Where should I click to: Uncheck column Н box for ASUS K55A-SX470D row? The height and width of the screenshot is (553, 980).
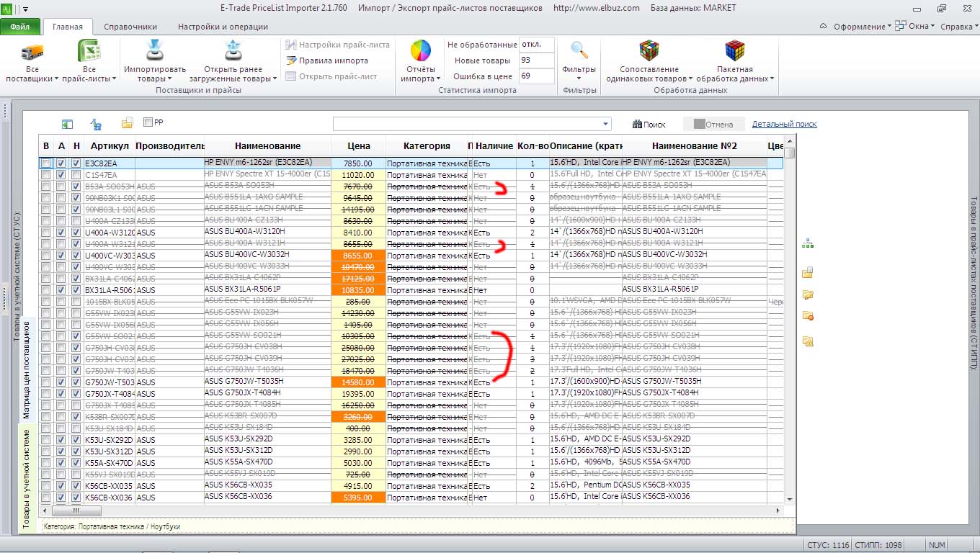click(x=76, y=463)
